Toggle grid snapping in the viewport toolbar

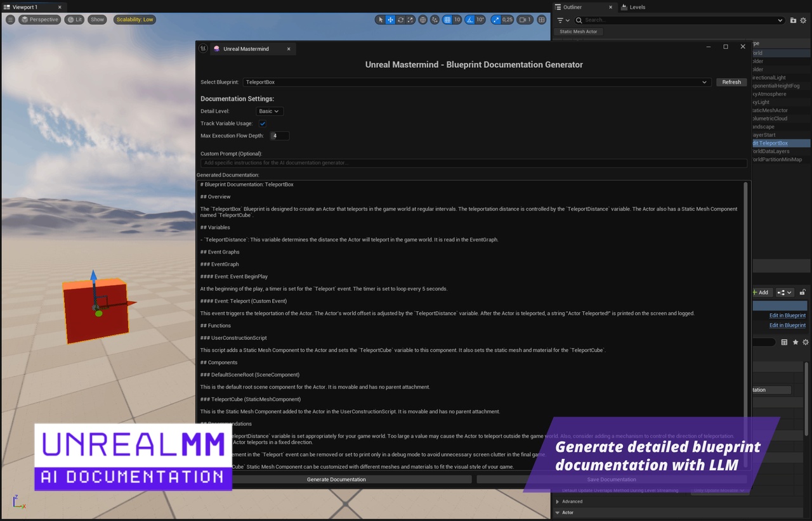[x=447, y=20]
